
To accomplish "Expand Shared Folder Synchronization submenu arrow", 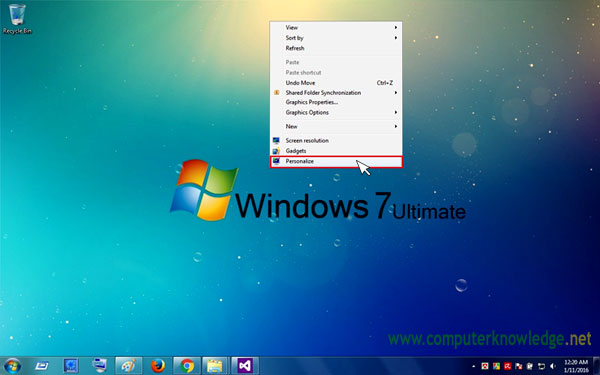I will click(x=396, y=93).
